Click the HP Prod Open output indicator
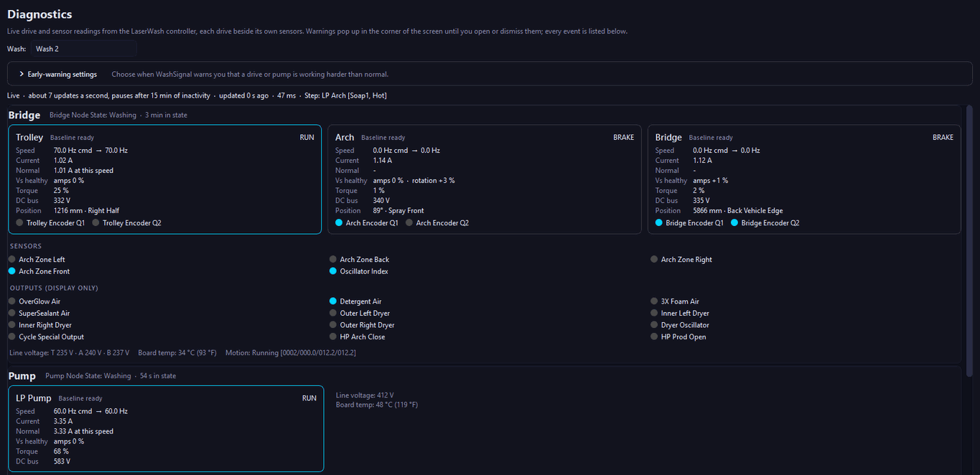Image resolution: width=980 pixels, height=475 pixels. [654, 337]
